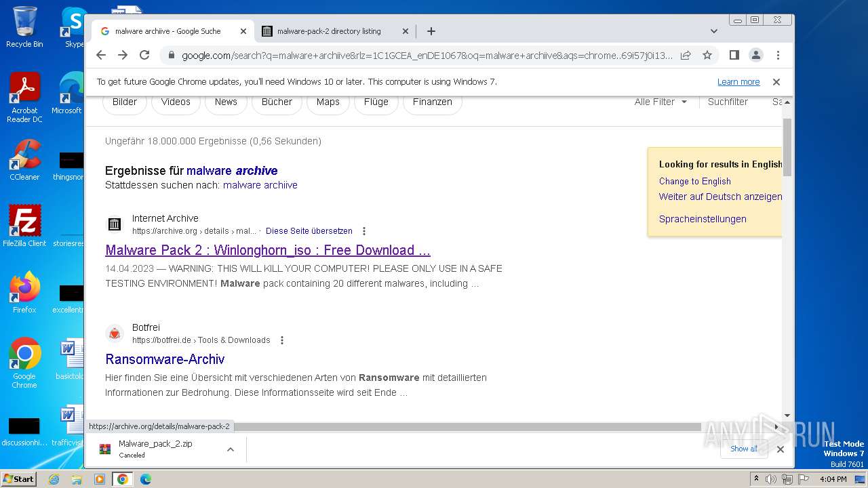Viewport: 868px width, 488px height.
Task: Open Acrobat Reader DC desktop shortcut
Action: click(24, 98)
